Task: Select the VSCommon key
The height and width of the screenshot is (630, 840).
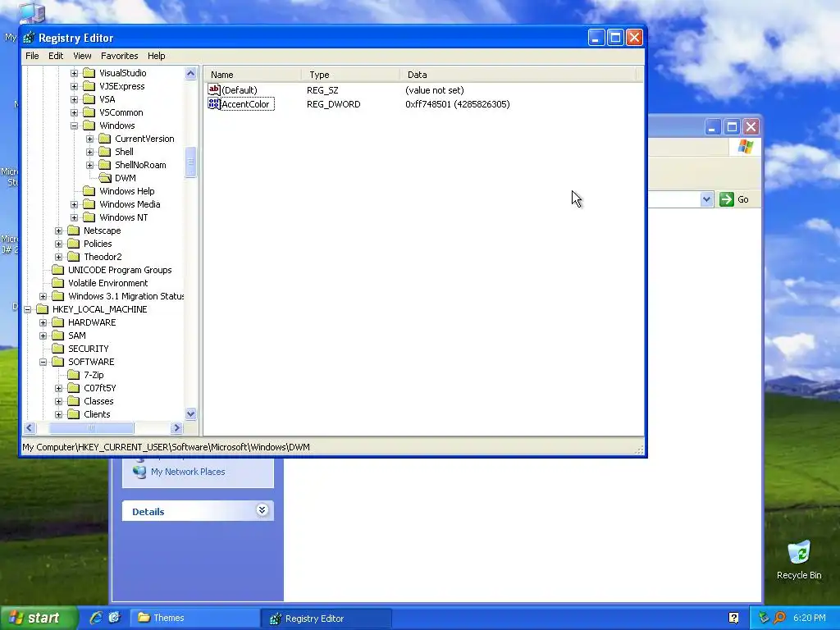Action: [x=121, y=112]
